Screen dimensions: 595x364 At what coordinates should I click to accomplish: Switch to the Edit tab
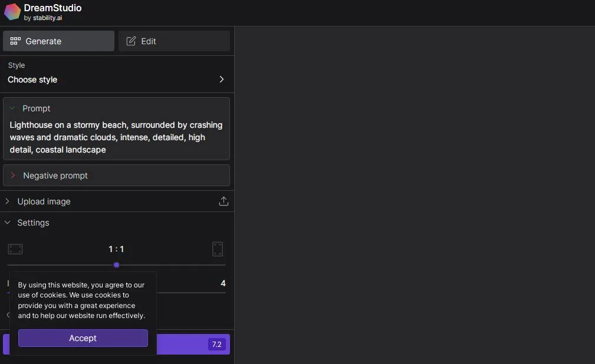pyautogui.click(x=174, y=41)
